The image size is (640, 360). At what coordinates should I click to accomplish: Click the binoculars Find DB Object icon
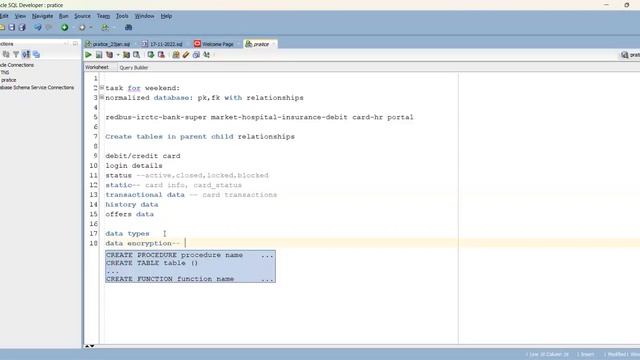(128, 27)
